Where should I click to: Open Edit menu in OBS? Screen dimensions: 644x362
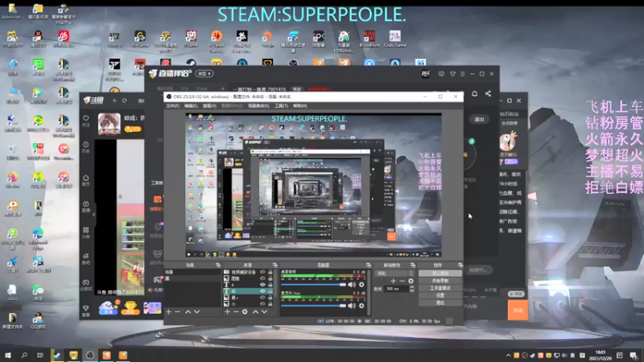(x=191, y=106)
